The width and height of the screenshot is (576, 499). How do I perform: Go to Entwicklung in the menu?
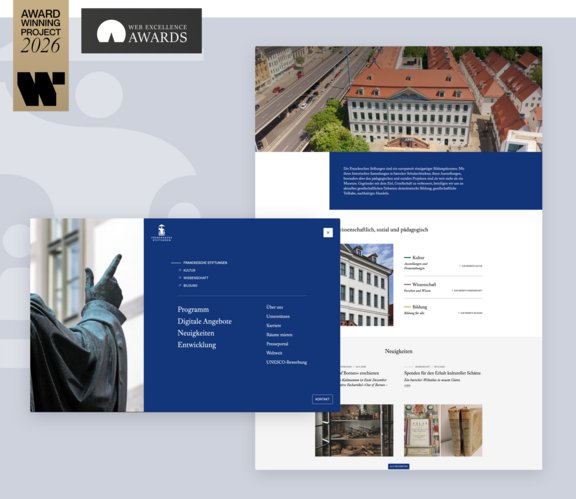(197, 345)
